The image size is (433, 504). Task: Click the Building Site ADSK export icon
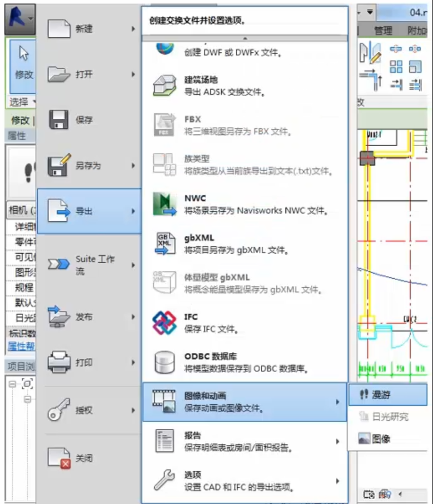[x=164, y=85]
